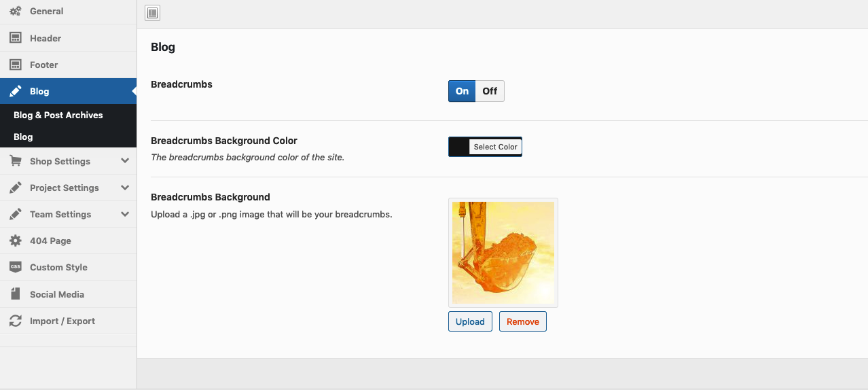Click the Header layout icon

[x=15, y=38]
